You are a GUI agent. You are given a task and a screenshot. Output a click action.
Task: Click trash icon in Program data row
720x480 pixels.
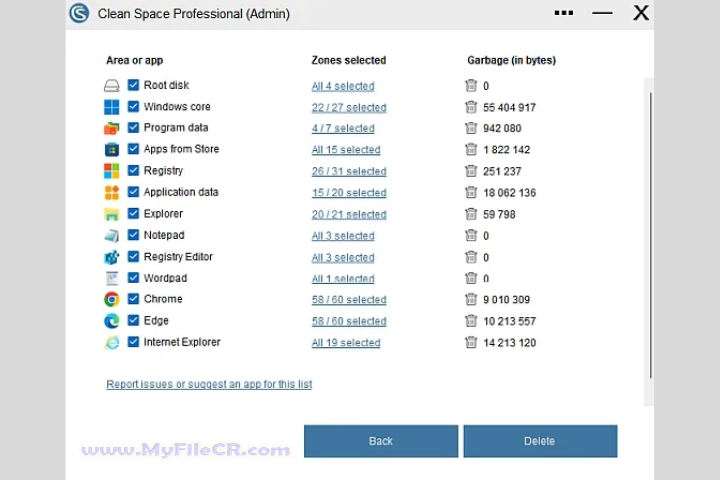pos(471,128)
